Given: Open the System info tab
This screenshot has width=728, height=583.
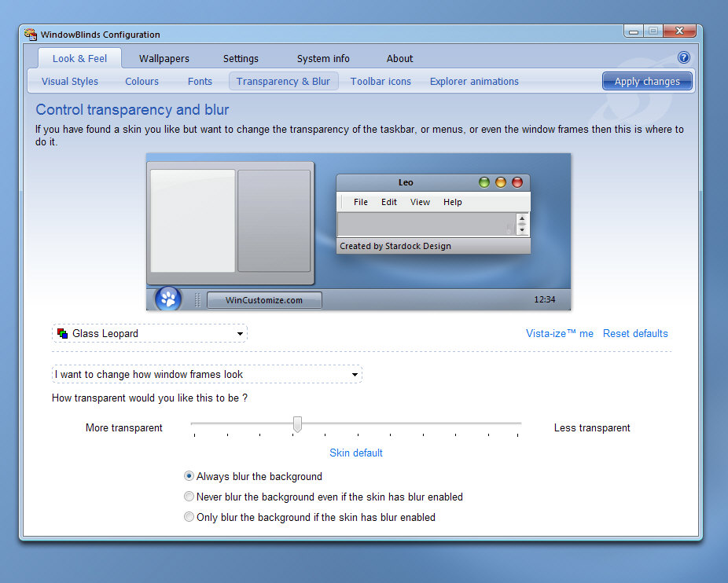Looking at the screenshot, I should tap(323, 58).
